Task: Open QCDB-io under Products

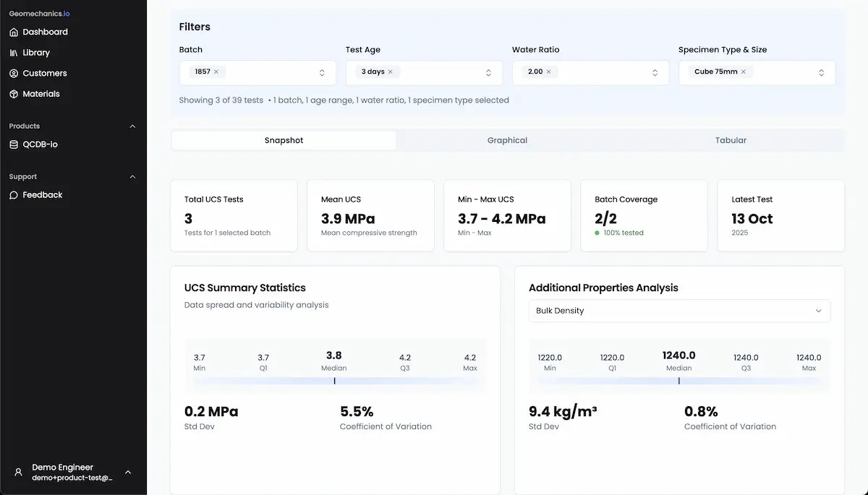Action: 40,144
